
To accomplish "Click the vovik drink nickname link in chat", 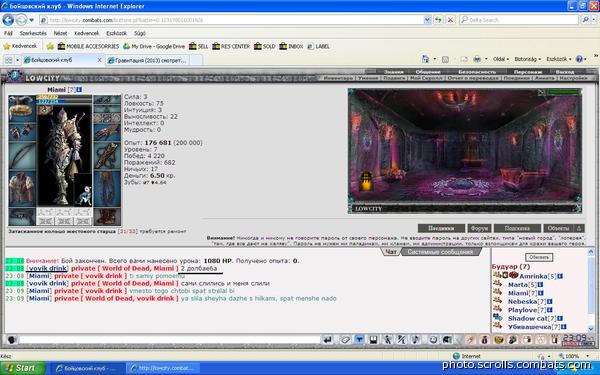I will tap(48, 268).
